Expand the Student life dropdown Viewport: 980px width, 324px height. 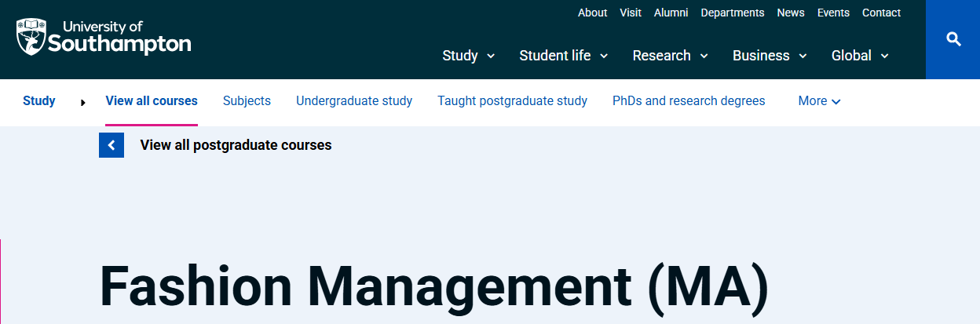point(563,56)
